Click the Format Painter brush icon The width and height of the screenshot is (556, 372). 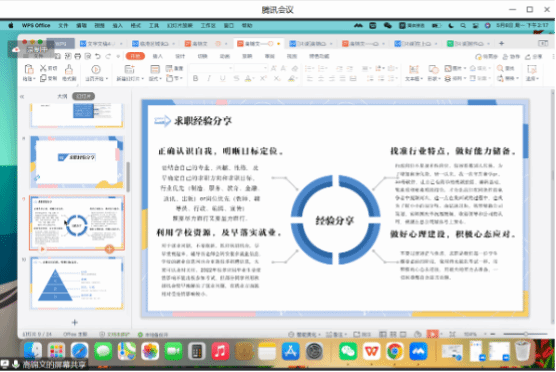(x=69, y=69)
